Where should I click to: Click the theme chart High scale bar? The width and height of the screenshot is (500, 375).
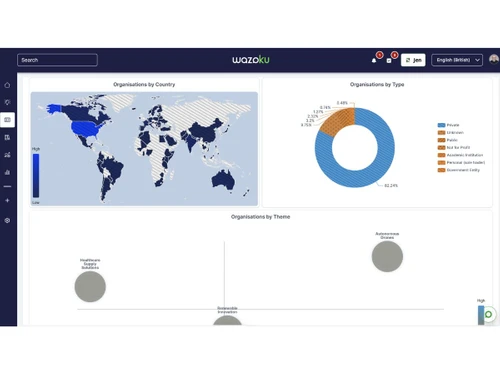point(481,315)
